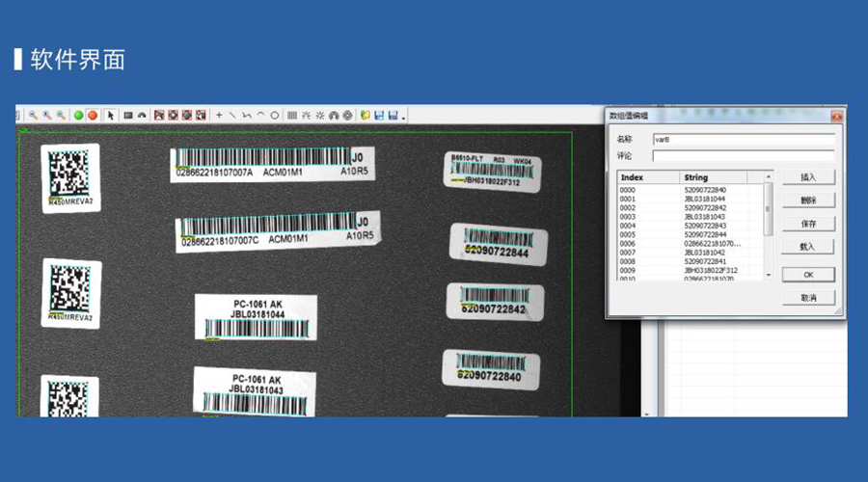Select the zigzag polyline tool
Viewport: 868px width, 482px height.
click(246, 115)
